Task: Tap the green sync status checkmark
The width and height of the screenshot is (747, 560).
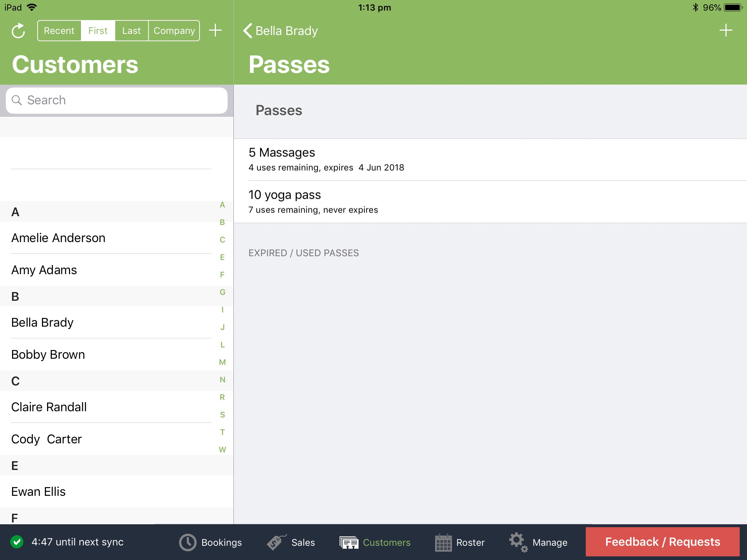Action: coord(17,542)
